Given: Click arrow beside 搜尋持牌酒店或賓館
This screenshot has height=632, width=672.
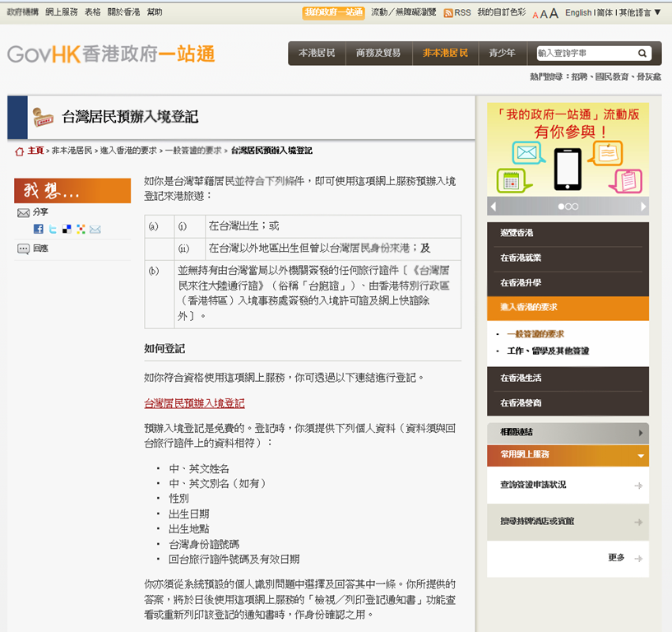Looking at the screenshot, I should click(638, 523).
